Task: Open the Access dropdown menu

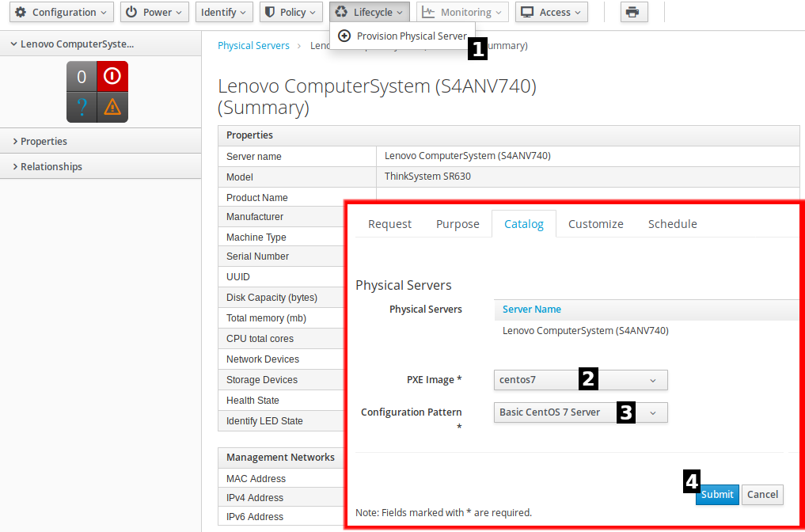Action: (x=552, y=12)
